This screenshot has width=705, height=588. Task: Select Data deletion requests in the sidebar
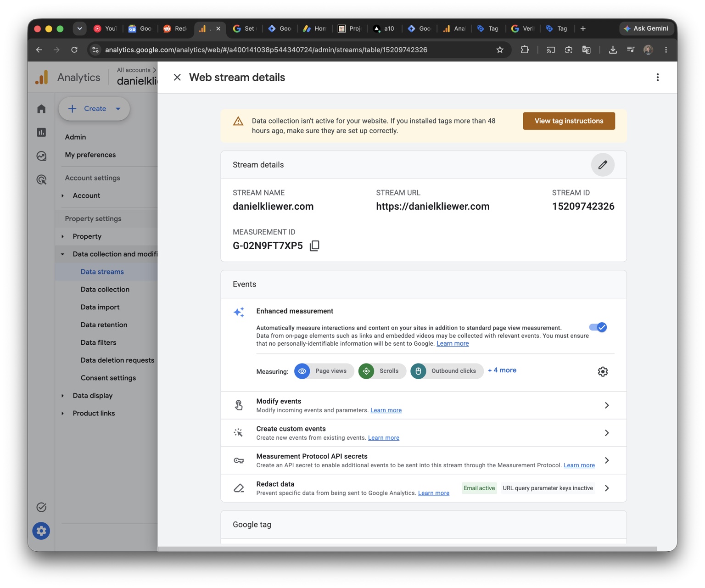point(117,360)
